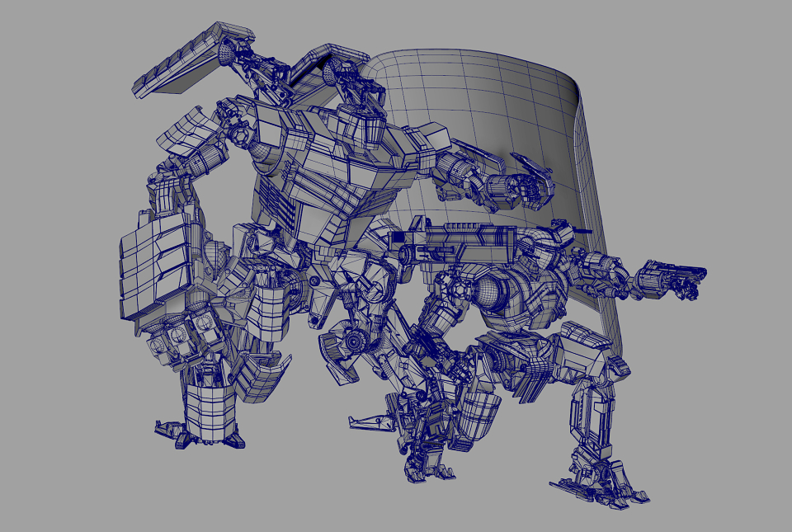Viewport: 792px width, 532px height.
Task: Click the large robot's clenched right fist
Action: click(x=518, y=188)
